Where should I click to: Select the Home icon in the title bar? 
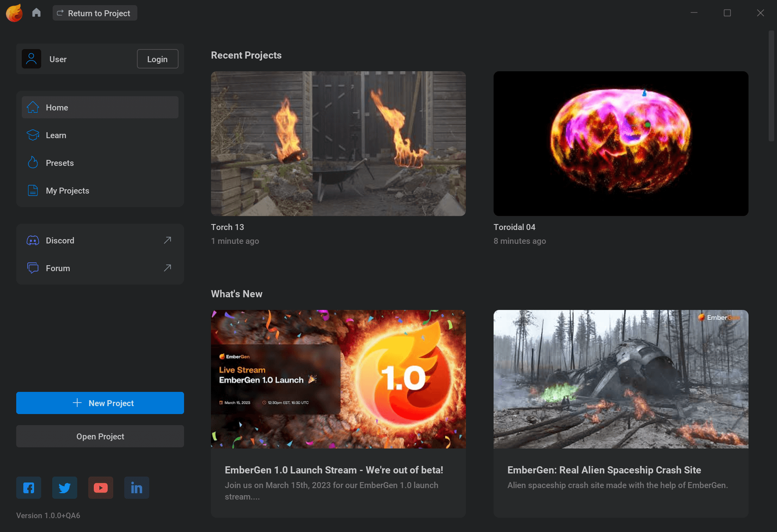(36, 12)
